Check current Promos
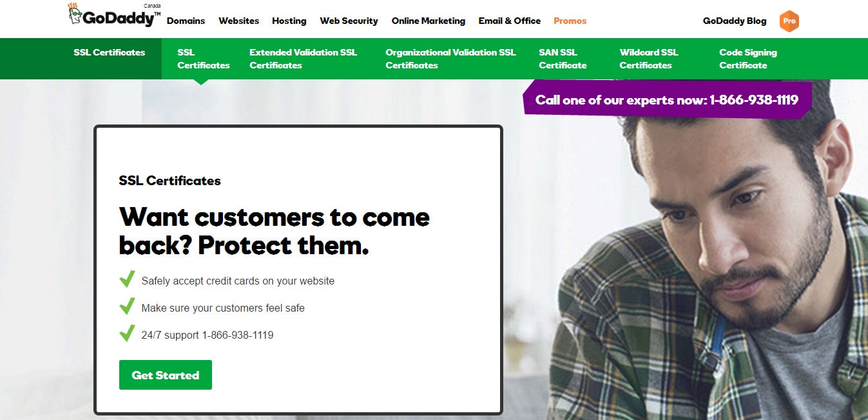Viewport: 868px width, 420px height. (x=570, y=21)
